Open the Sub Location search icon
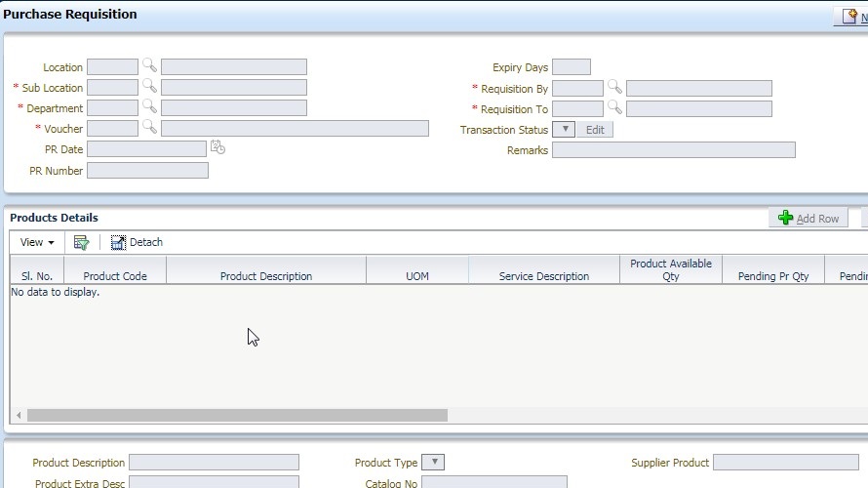 [149, 86]
